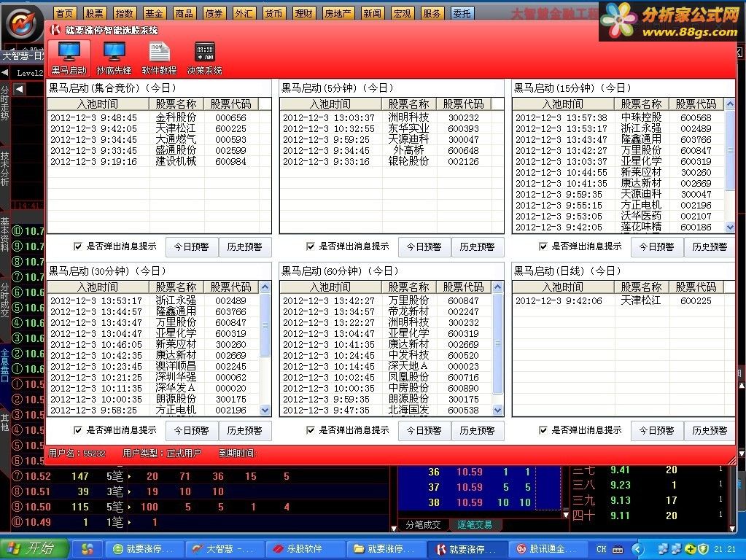Select 浙江永强 row in 30分钟 list
The width and height of the screenshot is (746, 560).
(x=153, y=300)
